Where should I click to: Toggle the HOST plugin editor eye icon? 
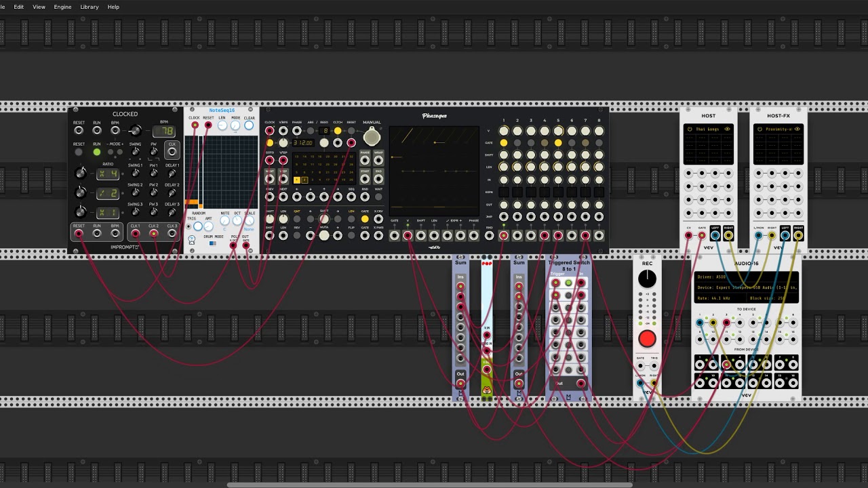tap(727, 129)
